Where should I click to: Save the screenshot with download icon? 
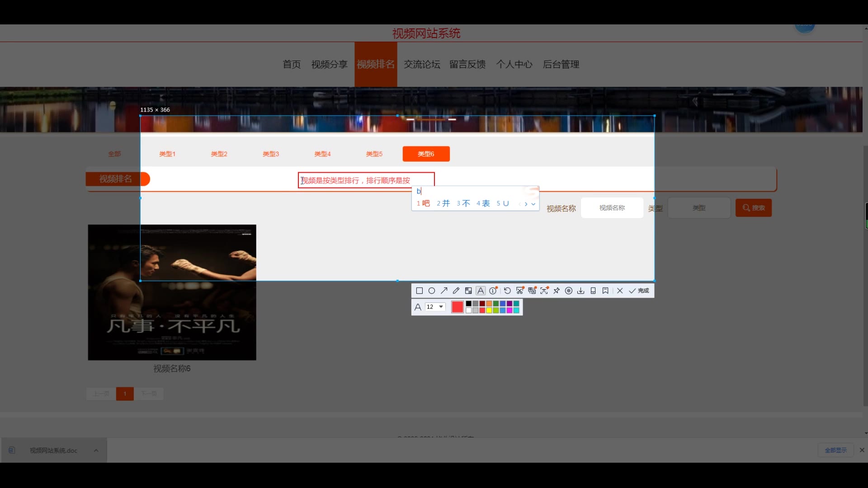(581, 291)
